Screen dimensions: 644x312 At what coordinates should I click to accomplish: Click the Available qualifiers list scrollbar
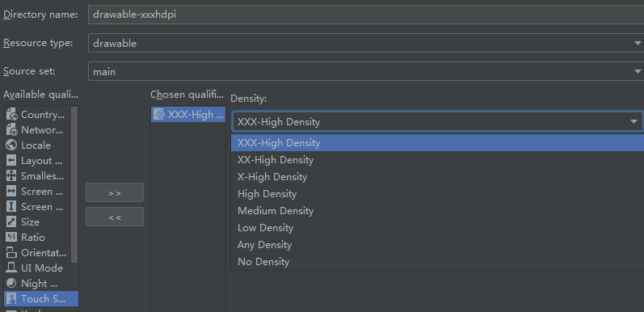click(x=74, y=184)
